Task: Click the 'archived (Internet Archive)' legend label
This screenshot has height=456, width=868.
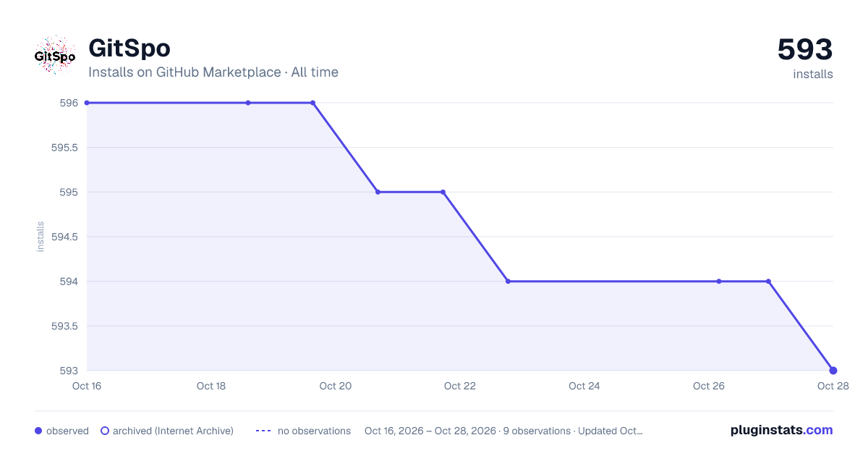Action: pos(173,431)
